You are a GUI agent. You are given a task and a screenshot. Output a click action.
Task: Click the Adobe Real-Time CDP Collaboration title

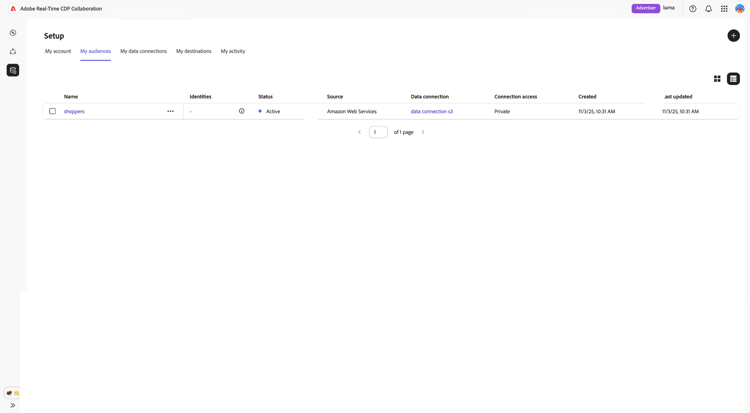(61, 9)
